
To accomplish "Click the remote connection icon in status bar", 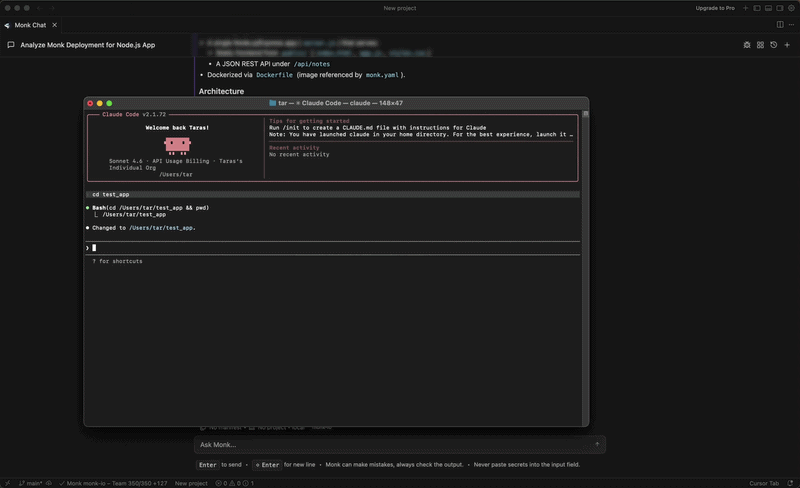I will click(x=7, y=483).
